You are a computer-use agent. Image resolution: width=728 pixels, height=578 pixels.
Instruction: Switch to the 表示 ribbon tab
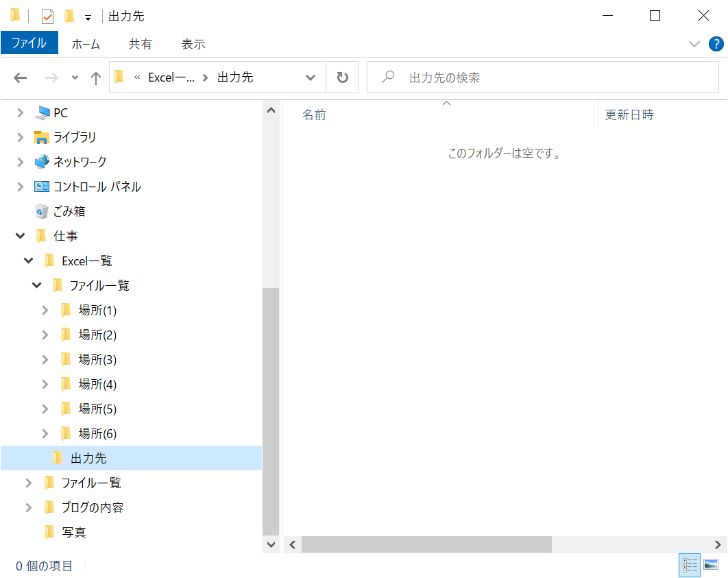[193, 44]
